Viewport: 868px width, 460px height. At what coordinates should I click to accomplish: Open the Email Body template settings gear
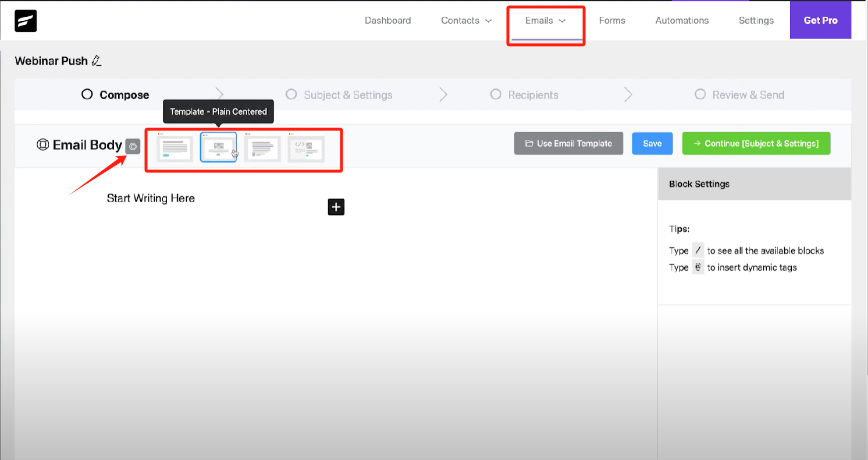(133, 146)
